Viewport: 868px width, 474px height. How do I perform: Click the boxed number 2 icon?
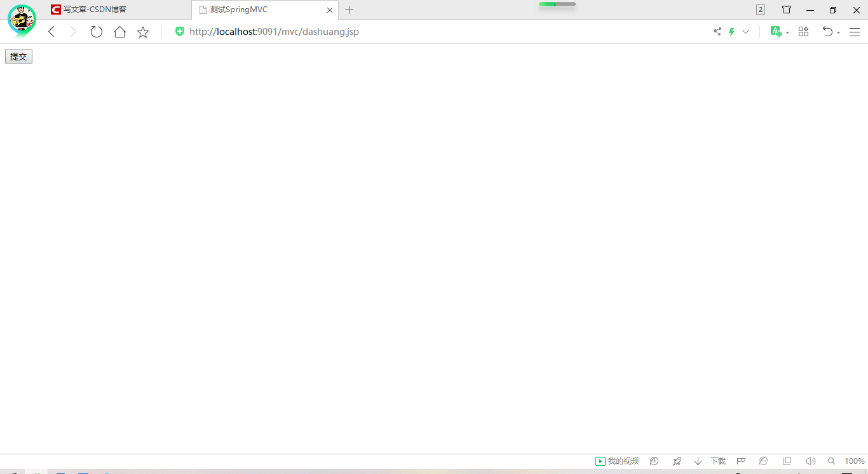[x=761, y=10]
